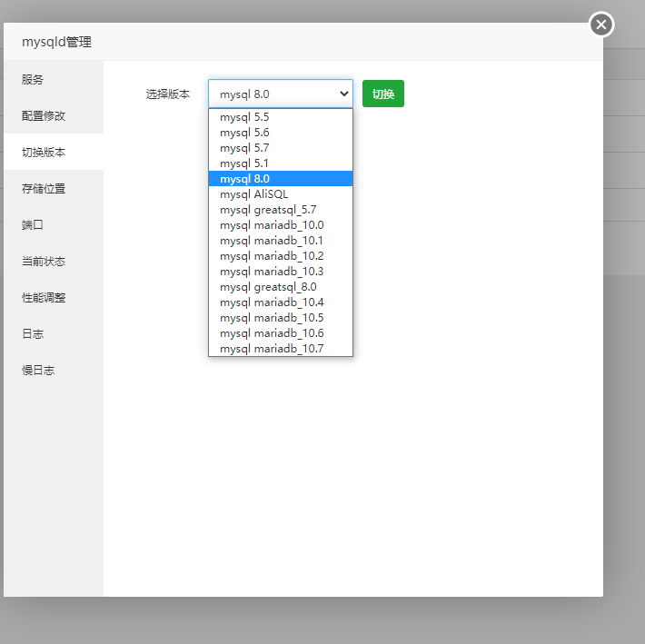
Task: Choose mysql mariadb_10.5 option
Action: (x=281, y=318)
